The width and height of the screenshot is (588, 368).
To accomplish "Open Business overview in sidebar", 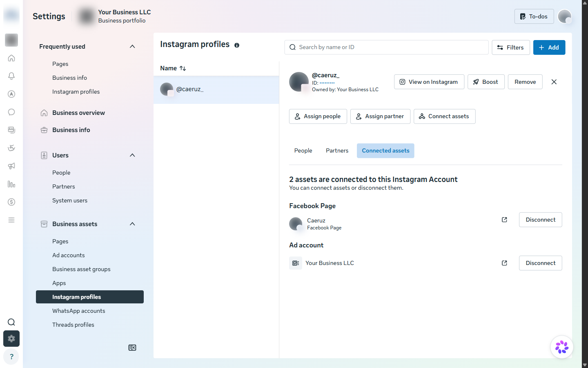I will click(78, 113).
